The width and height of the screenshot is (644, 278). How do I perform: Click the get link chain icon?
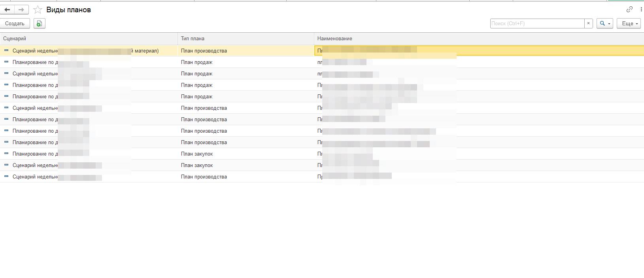(x=629, y=9)
